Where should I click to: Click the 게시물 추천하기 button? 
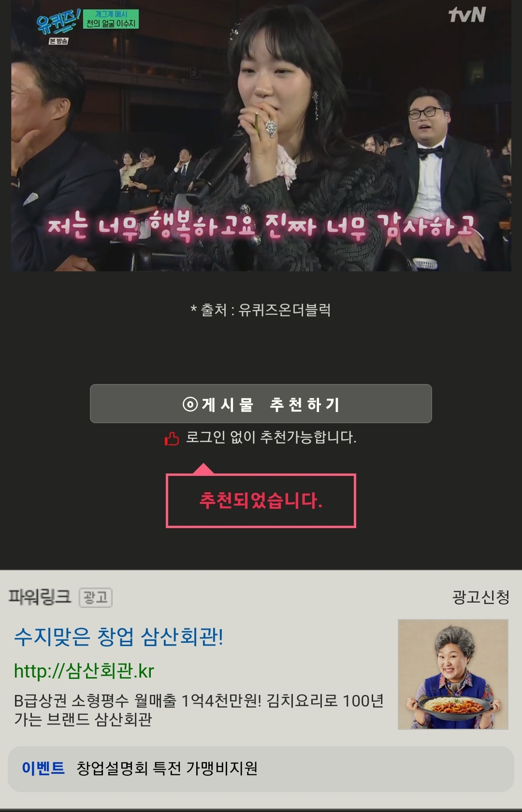[x=261, y=404]
